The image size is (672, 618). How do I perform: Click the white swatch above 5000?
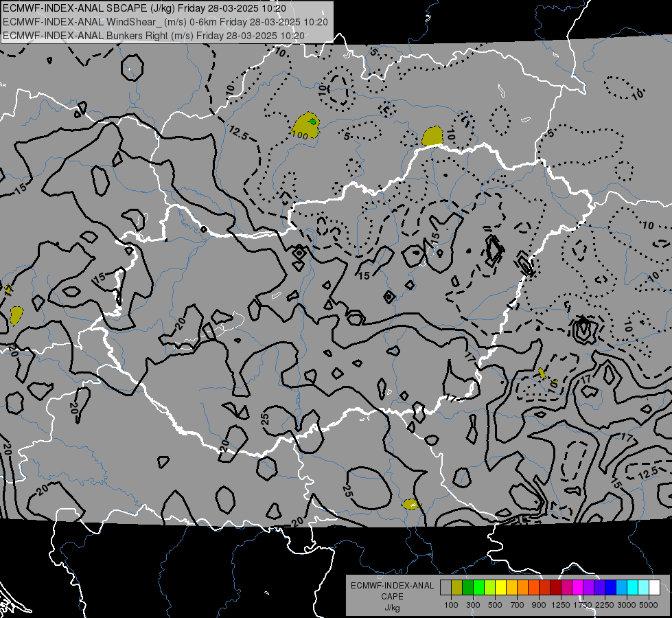pos(655,588)
